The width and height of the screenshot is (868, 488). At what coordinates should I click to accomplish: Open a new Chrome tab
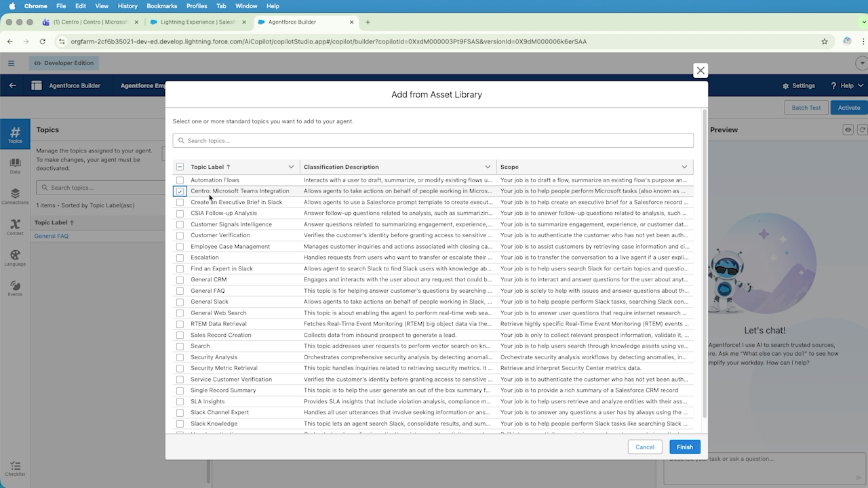pos(368,22)
